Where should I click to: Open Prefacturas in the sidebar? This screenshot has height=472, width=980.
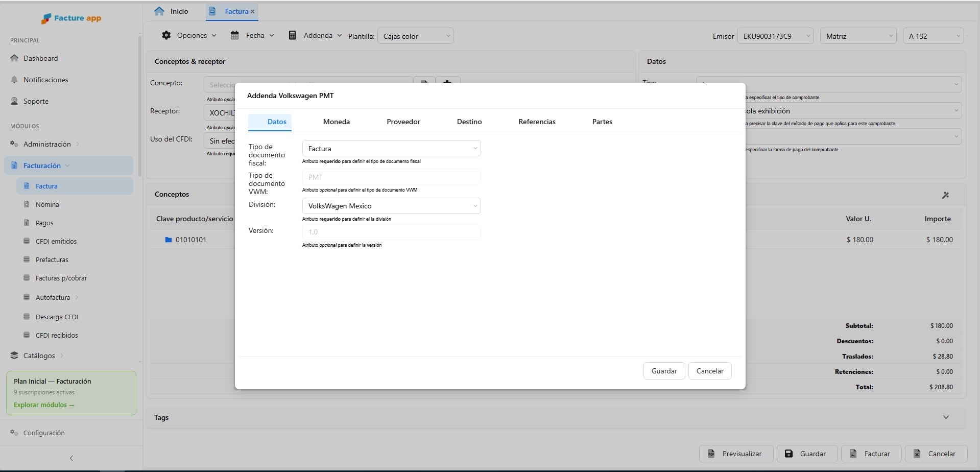coord(52,259)
